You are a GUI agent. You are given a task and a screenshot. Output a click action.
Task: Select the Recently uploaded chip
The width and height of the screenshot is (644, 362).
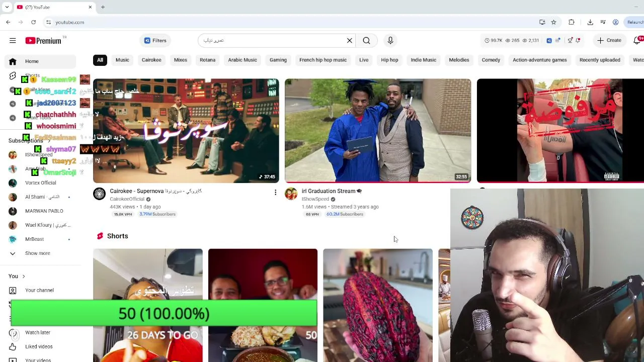pos(600,60)
